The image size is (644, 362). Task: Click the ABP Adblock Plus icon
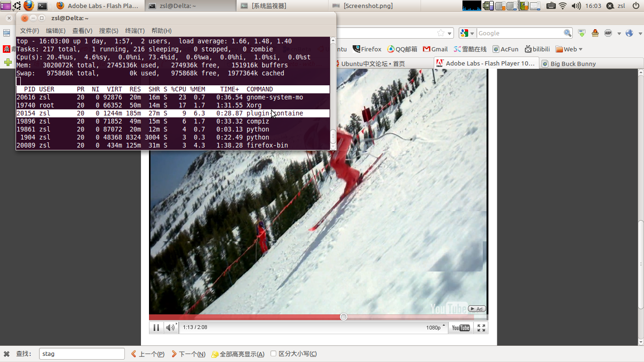pos(608,33)
